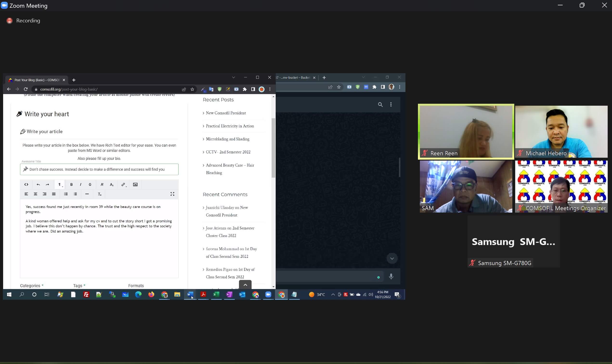Image resolution: width=612 pixels, height=364 pixels.
Task: Toggle bold formatting in the article editor
Action: click(71, 184)
